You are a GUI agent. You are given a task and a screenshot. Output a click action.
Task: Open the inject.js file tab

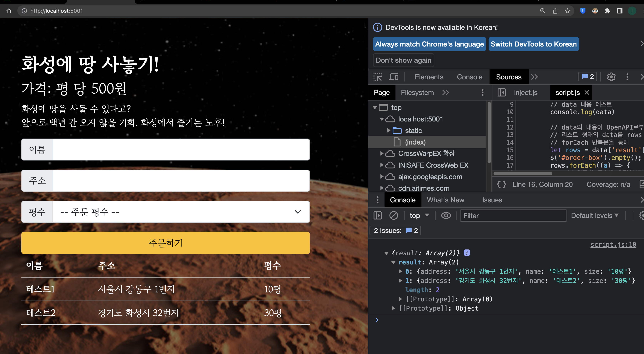(526, 92)
